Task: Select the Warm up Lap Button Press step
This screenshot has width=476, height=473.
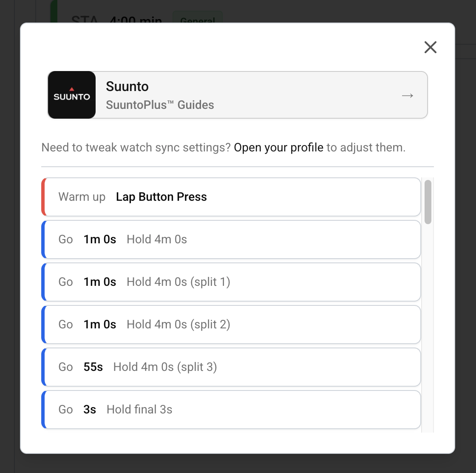Action: [x=231, y=197]
